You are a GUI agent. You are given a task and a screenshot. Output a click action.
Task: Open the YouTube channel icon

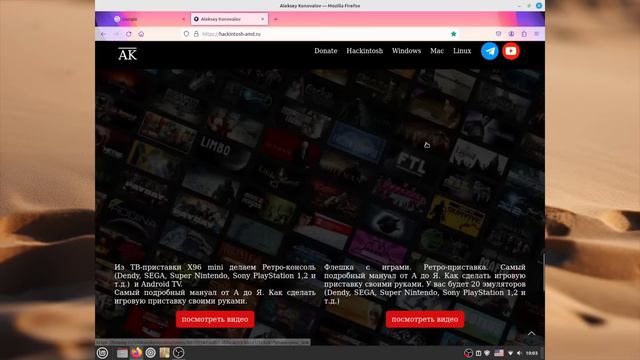511,51
